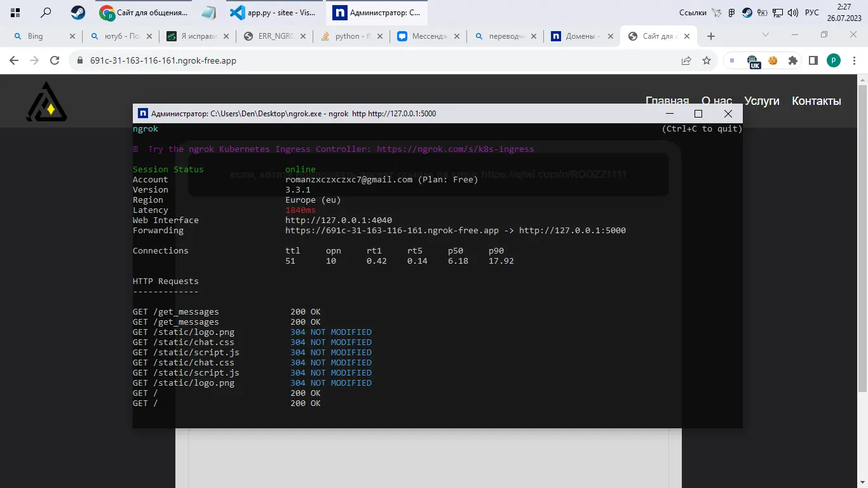
Task: Open Windows taskbar search
Action: [x=46, y=12]
